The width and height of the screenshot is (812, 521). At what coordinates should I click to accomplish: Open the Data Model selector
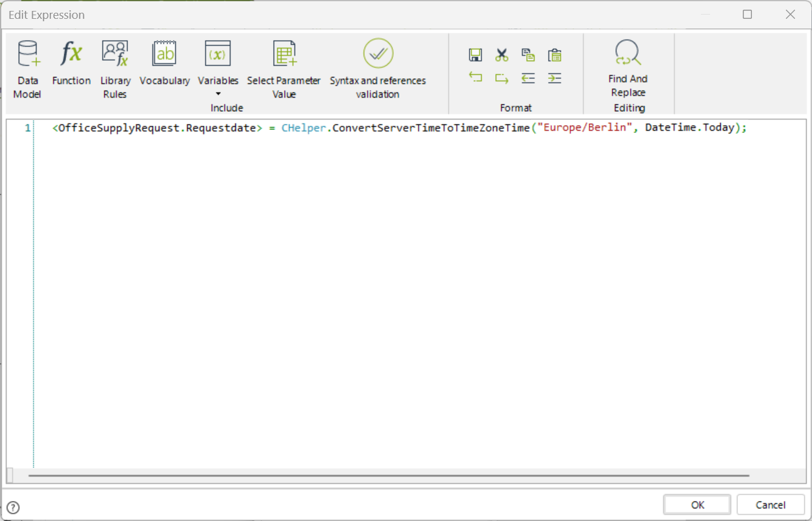[27, 68]
